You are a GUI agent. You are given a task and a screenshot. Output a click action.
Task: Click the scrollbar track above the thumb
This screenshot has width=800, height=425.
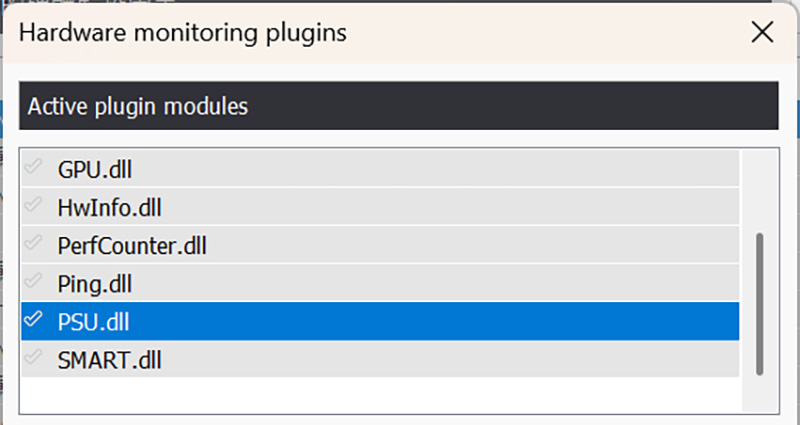(760, 191)
